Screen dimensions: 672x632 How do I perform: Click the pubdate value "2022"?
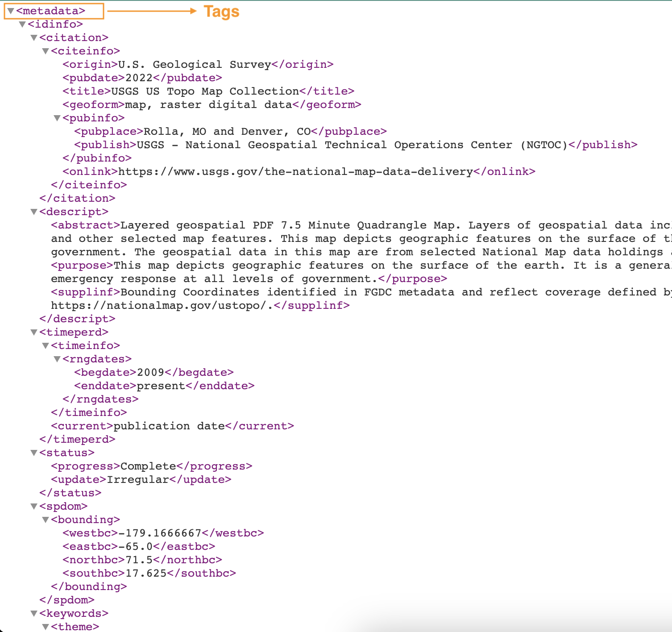139,78
